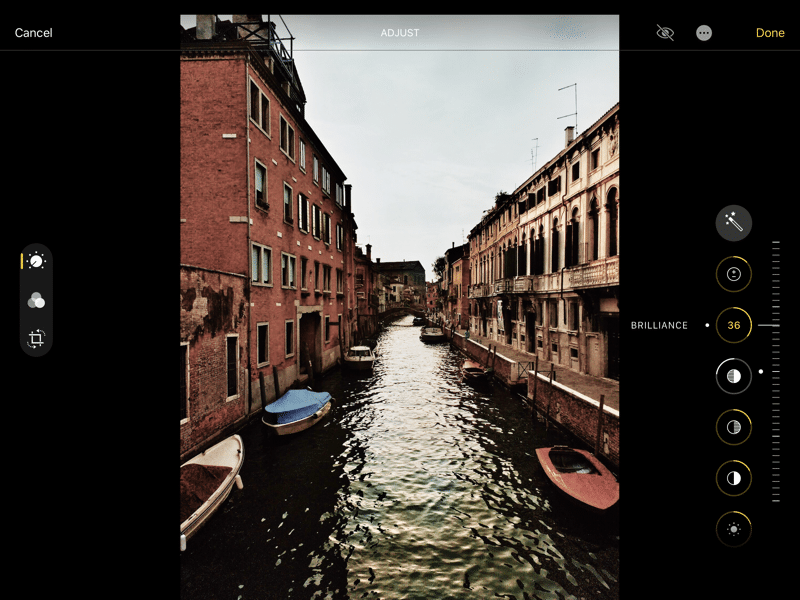Click the blue covered boat in photo
Viewport: 800px width, 600px height.
tap(297, 406)
